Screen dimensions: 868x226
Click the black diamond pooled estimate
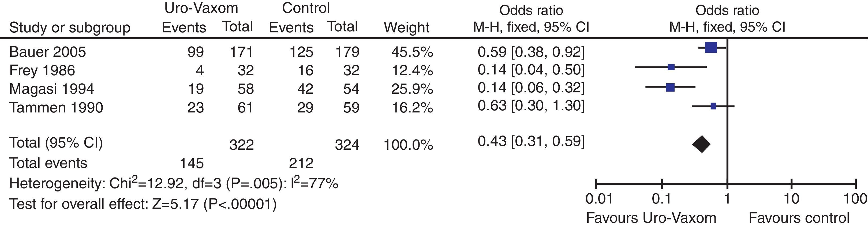pyautogui.click(x=702, y=144)
